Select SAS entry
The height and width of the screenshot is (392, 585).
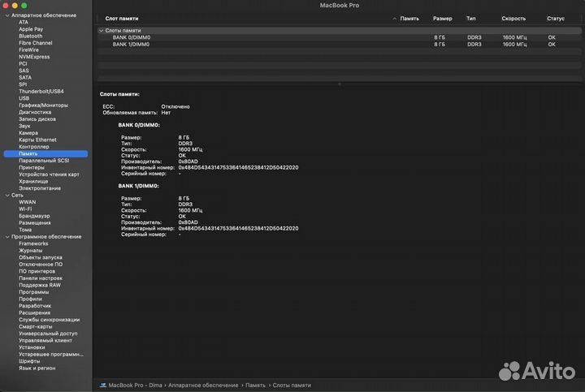(x=24, y=71)
